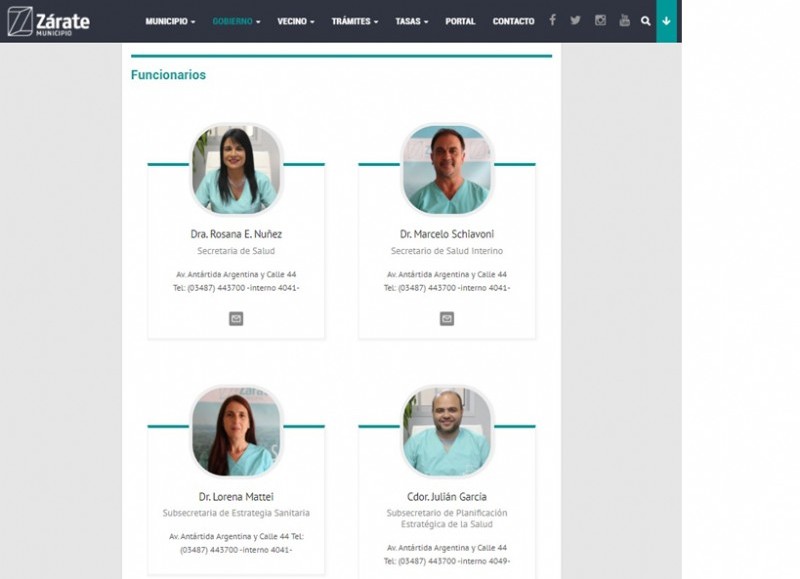Click the Funcionarios section heading

pyautogui.click(x=168, y=75)
